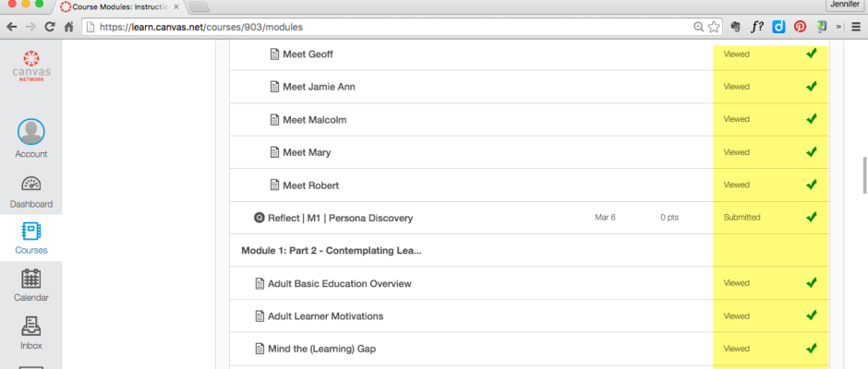This screenshot has height=369, width=868.
Task: Go to the Dashboard via sidebar icon
Action: click(31, 190)
